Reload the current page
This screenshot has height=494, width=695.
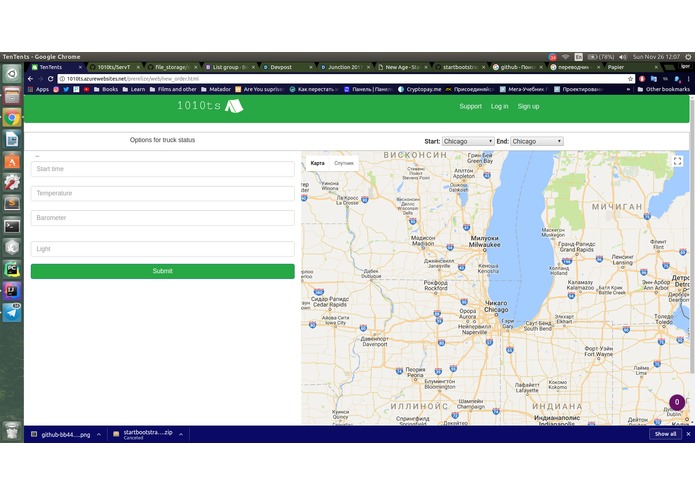click(51, 79)
